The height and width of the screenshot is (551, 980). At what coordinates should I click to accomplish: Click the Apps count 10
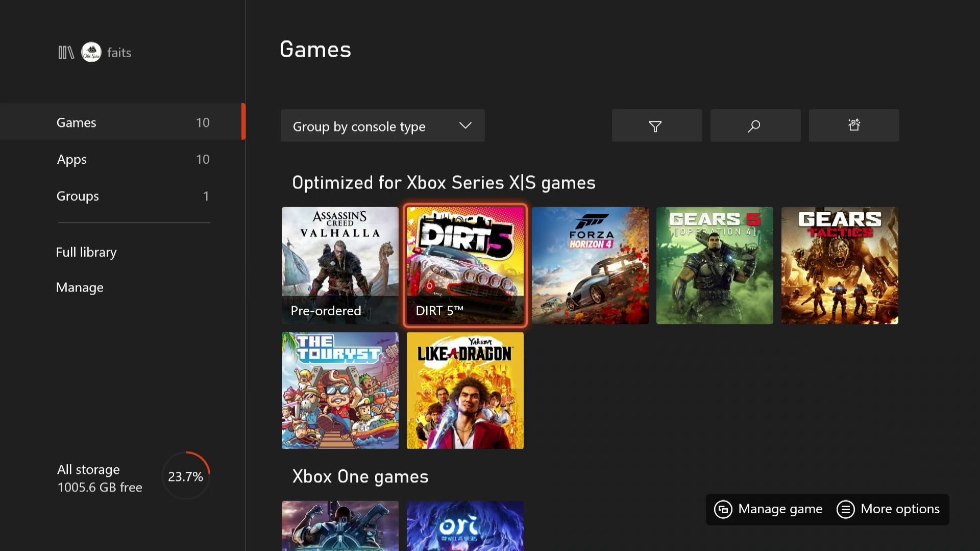203,159
